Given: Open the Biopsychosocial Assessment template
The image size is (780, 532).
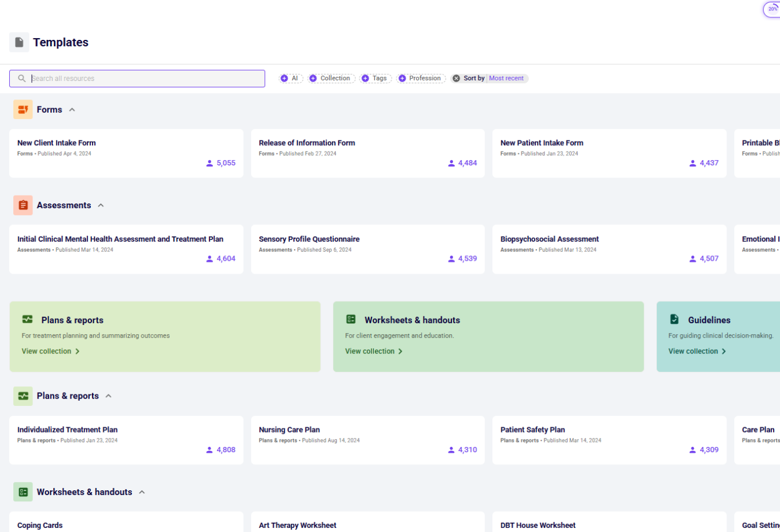Looking at the screenshot, I should tap(609, 249).
